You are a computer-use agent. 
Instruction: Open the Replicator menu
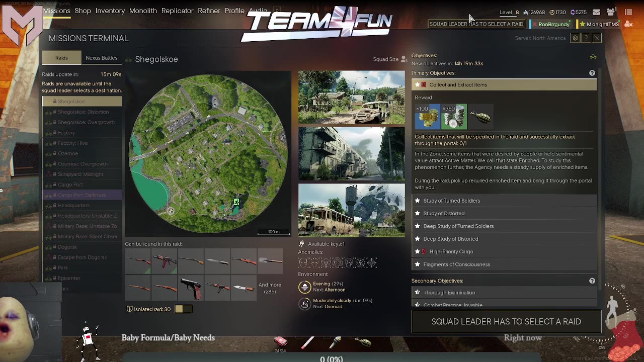[177, 11]
